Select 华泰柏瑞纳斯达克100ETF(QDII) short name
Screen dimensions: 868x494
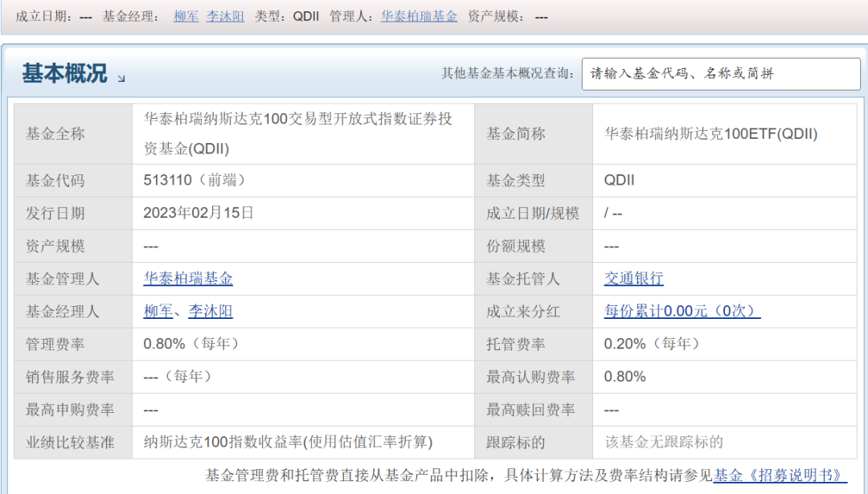point(710,133)
